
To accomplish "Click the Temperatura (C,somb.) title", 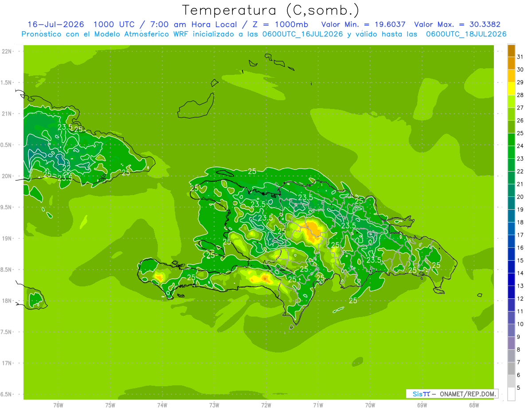I will 270,10.
